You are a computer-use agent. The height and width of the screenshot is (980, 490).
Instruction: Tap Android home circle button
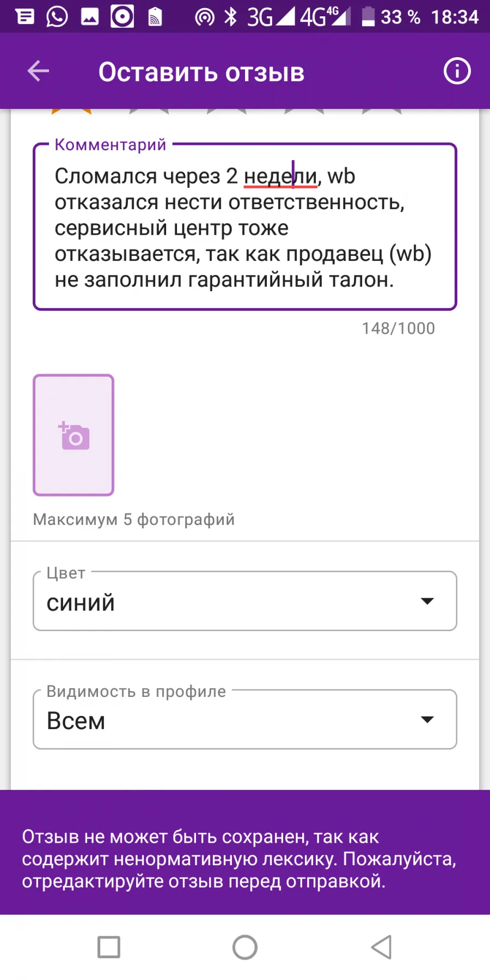pos(245,947)
